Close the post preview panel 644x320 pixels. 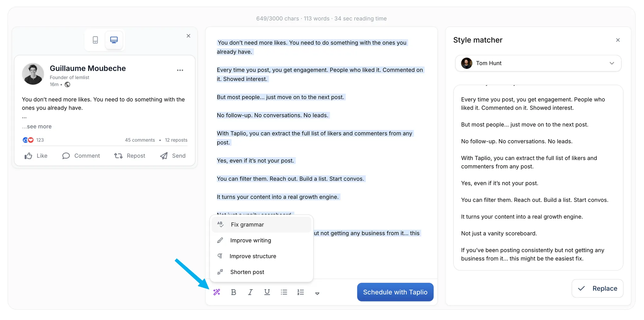(x=188, y=36)
